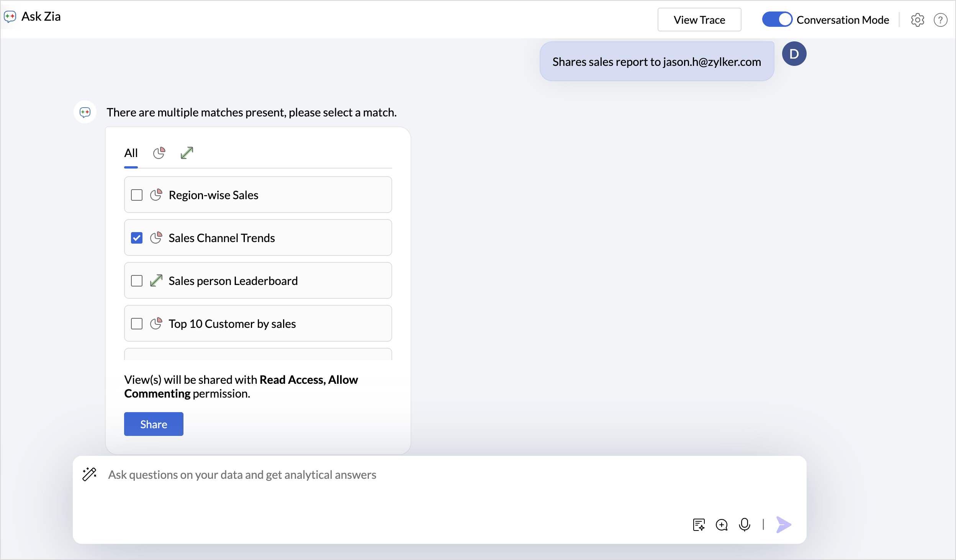Switch to the green arrow KPI tab
The image size is (956, 560).
pos(187,153)
